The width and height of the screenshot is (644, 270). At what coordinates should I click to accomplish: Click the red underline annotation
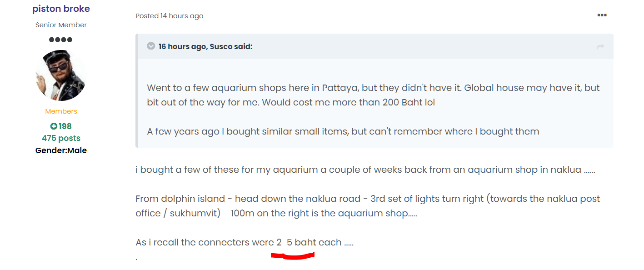(x=292, y=256)
